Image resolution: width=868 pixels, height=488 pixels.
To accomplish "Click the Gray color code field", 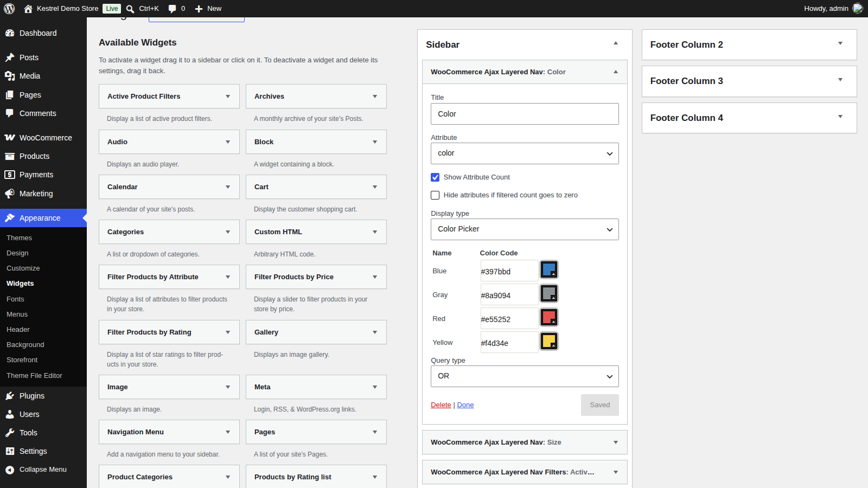I will point(509,296).
